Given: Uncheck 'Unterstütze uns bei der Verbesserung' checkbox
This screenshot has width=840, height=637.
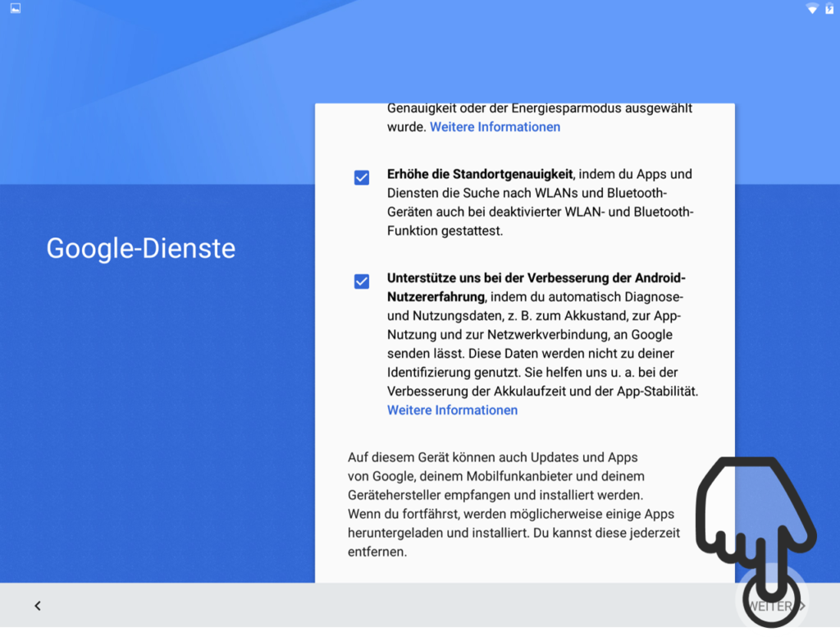Looking at the screenshot, I should tap(362, 282).
